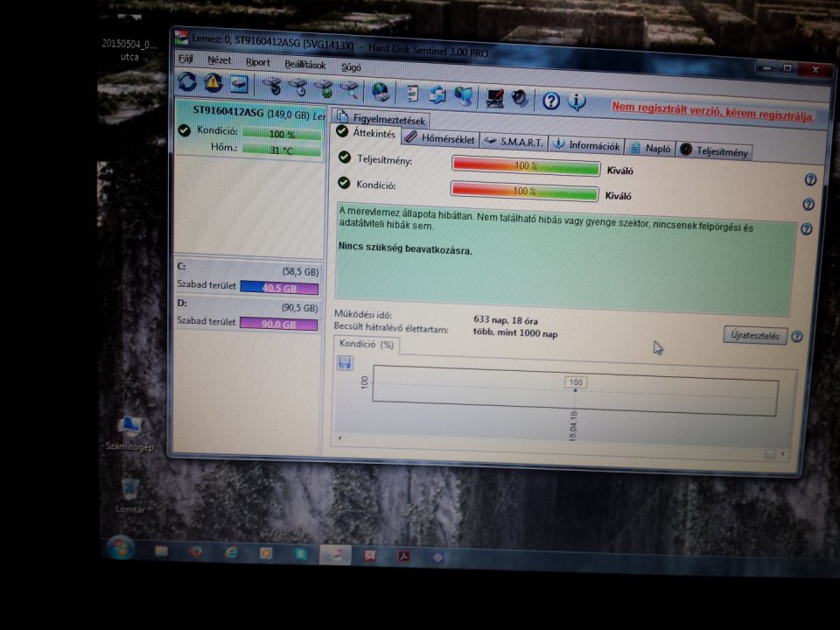The height and width of the screenshot is (630, 840).
Task: Select the Áttekintés tab
Action: [367, 133]
